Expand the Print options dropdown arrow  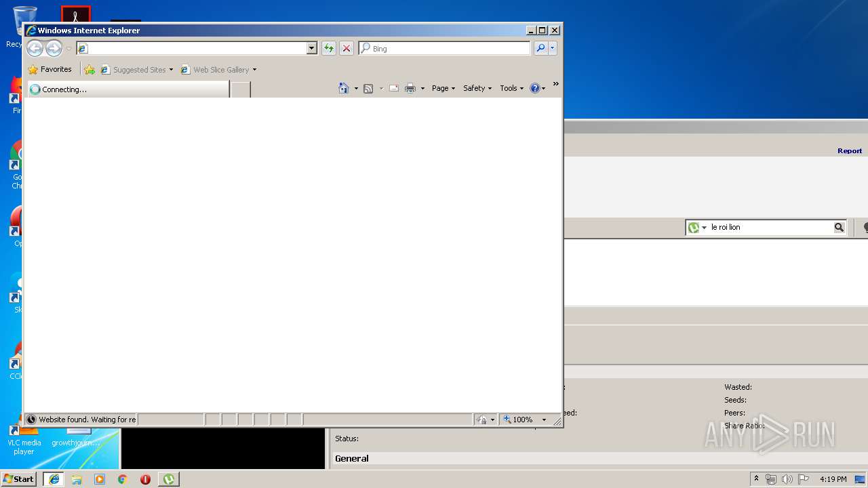pyautogui.click(x=422, y=88)
